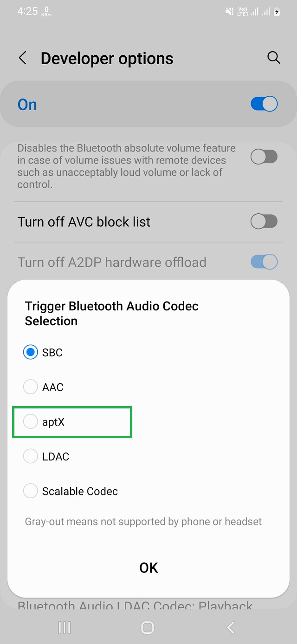Select the SBC codec radio button

click(x=31, y=353)
